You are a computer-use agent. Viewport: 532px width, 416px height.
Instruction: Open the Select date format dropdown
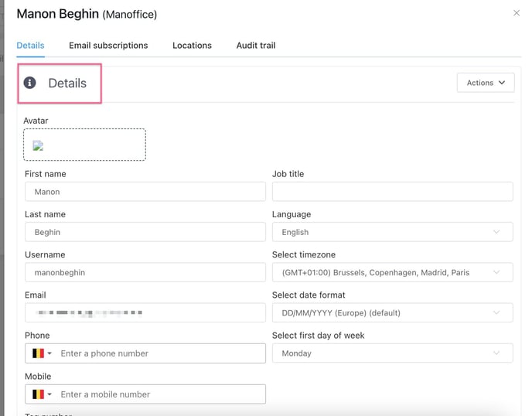(x=392, y=313)
